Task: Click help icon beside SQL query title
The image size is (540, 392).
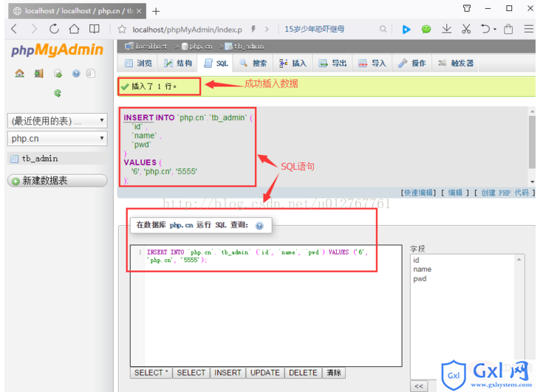Action: click(x=259, y=226)
